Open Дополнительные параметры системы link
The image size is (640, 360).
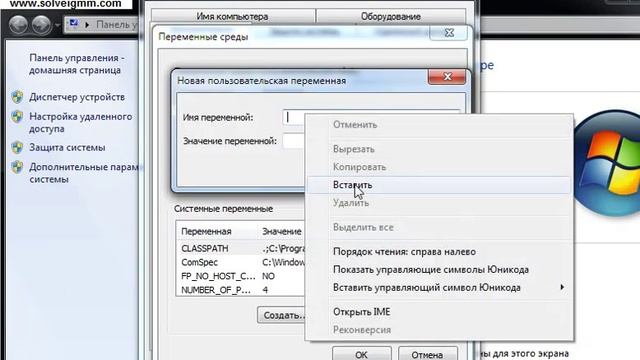(x=83, y=173)
